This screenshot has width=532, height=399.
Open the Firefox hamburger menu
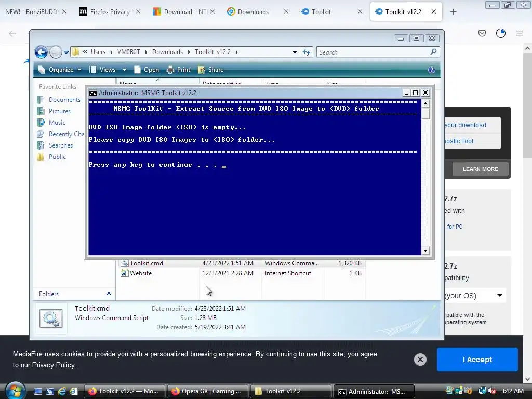pos(520,33)
